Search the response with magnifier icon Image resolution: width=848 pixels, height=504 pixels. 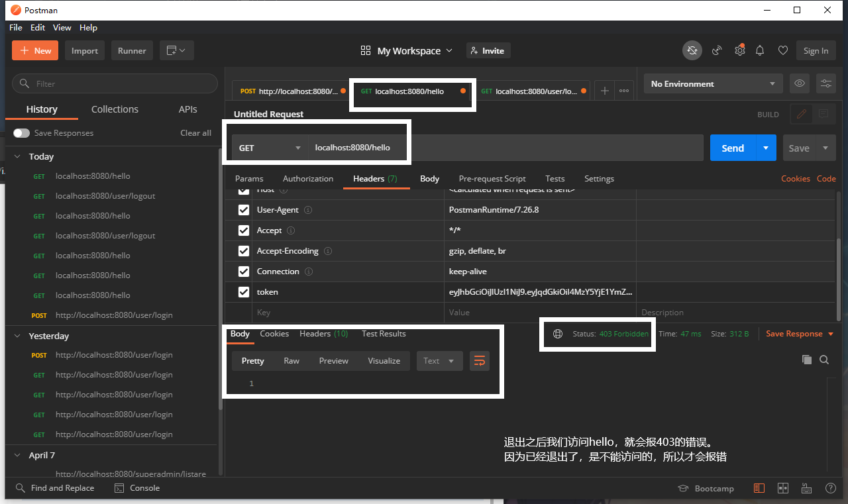(824, 360)
